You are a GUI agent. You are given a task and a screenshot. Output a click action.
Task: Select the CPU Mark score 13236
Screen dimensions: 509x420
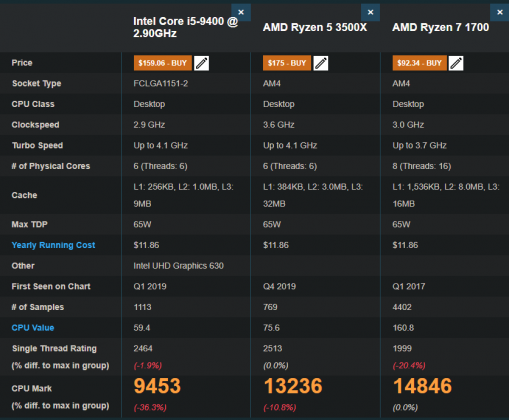pos(293,386)
